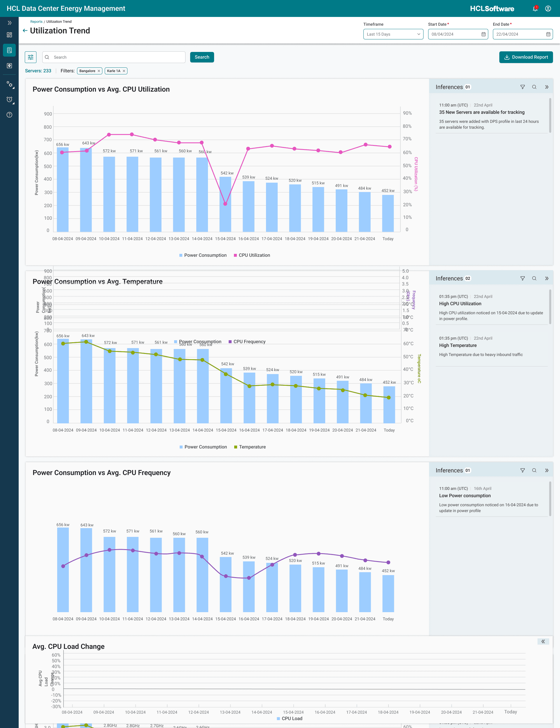Viewport: 560px width, 728px height.
Task: Click the Servers: 233 count
Action: pyautogui.click(x=38, y=71)
